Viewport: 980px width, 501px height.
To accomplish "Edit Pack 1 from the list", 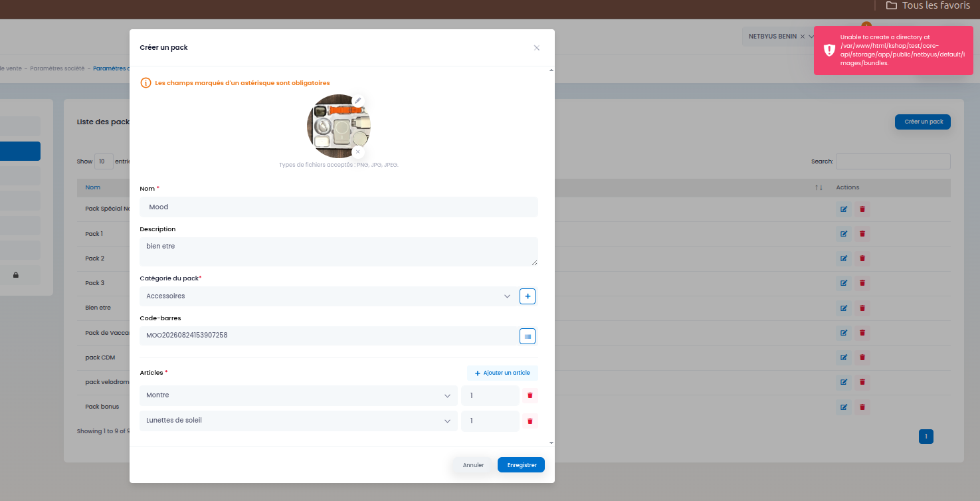I will pos(844,234).
